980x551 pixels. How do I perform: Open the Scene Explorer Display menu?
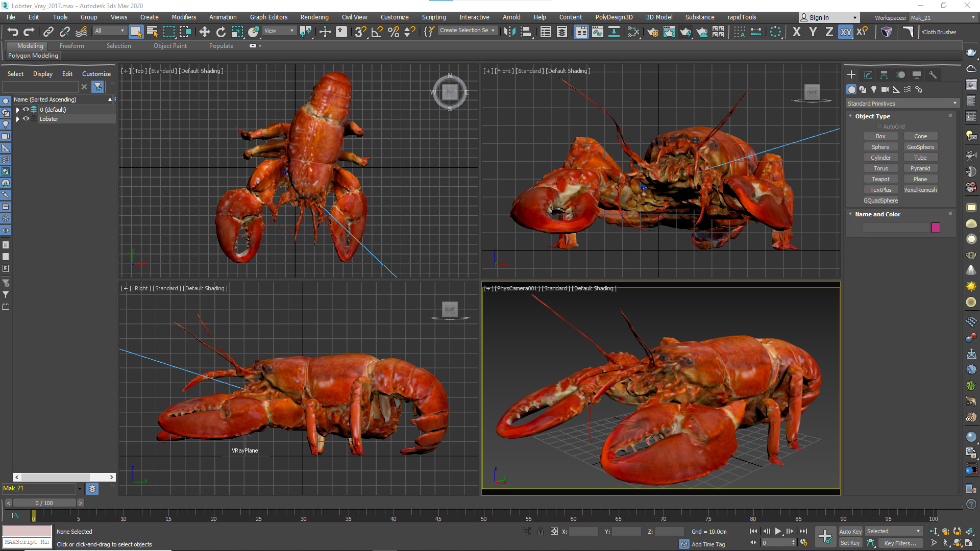click(43, 74)
